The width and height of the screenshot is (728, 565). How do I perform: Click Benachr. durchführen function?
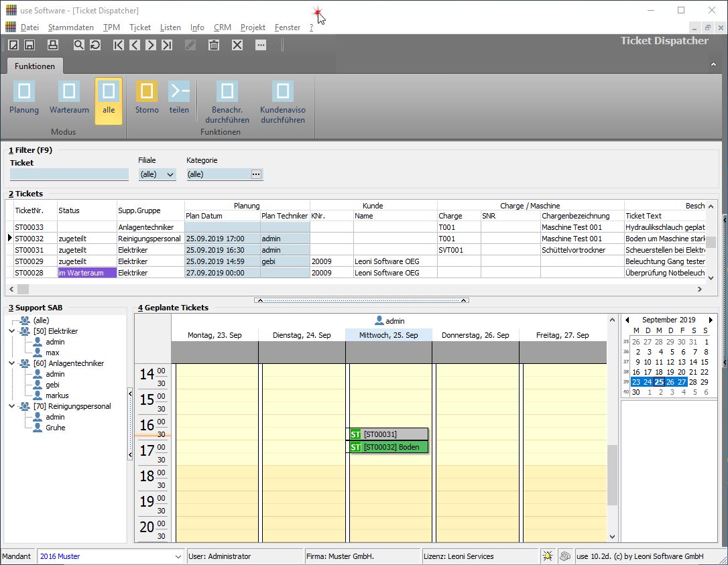227,103
